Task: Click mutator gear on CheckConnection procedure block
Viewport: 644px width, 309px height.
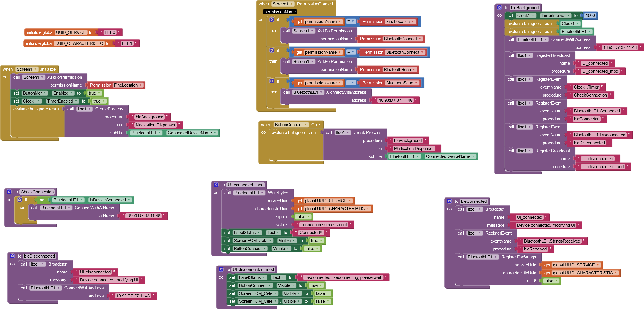Action: pos(9,192)
